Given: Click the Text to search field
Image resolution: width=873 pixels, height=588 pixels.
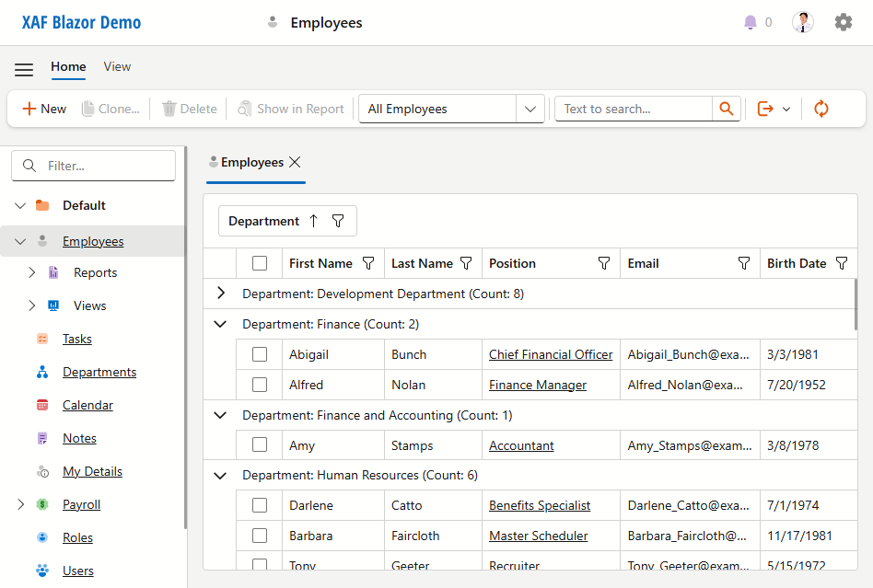Looking at the screenshot, I should (634, 109).
